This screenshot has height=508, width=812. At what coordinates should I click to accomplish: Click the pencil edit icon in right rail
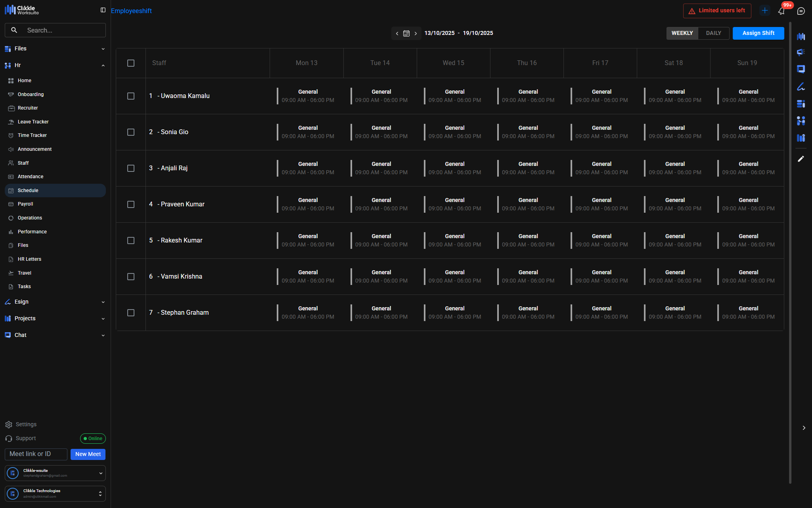click(801, 159)
